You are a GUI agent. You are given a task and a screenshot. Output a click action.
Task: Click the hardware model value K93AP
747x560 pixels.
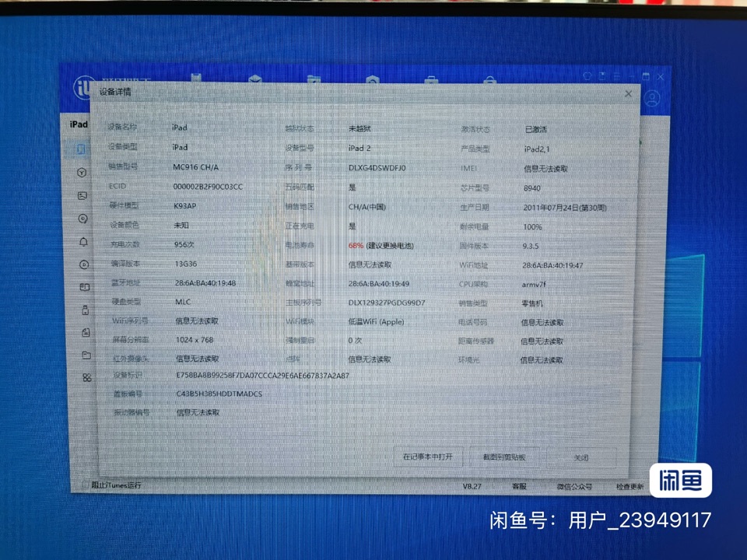tap(185, 205)
